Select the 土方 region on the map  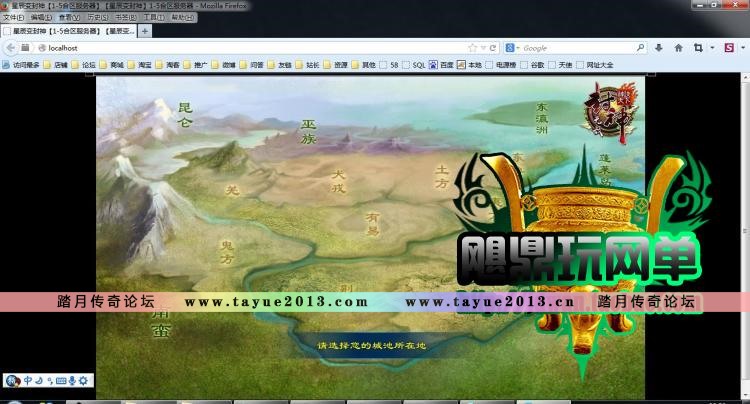(441, 176)
